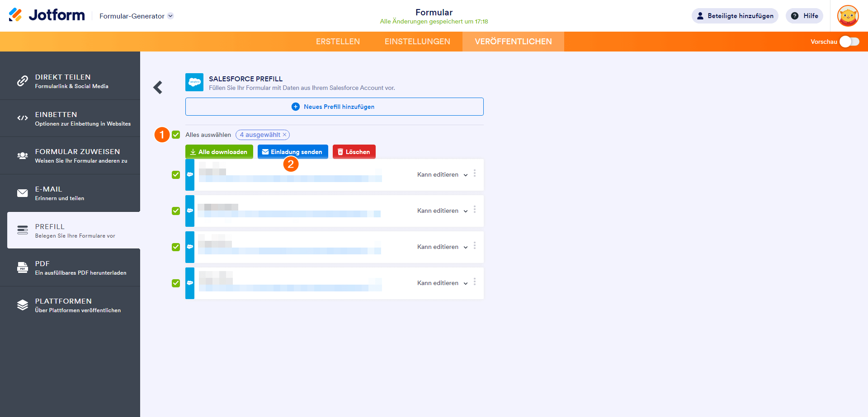Enable the Vorschau preview switch
Screen dimensions: 868x417
849,42
